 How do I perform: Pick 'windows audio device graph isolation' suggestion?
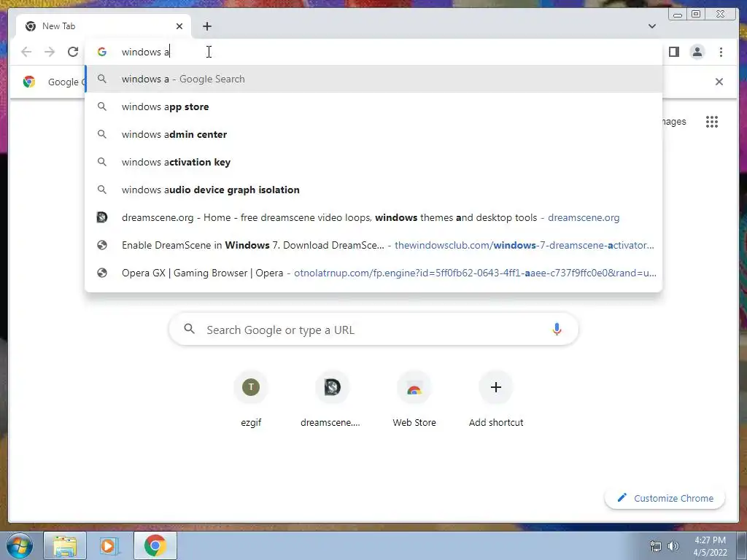click(x=373, y=190)
